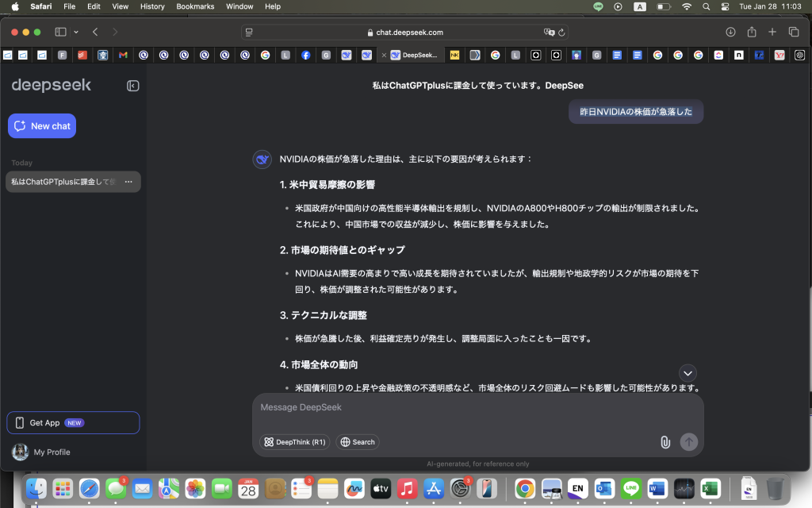This screenshot has width=812, height=508.
Task: Send the message via the arrow icon
Action: [688, 441]
